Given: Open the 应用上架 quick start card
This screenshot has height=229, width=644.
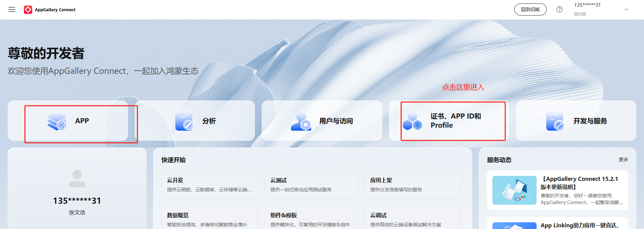Looking at the screenshot, I should point(413,185).
